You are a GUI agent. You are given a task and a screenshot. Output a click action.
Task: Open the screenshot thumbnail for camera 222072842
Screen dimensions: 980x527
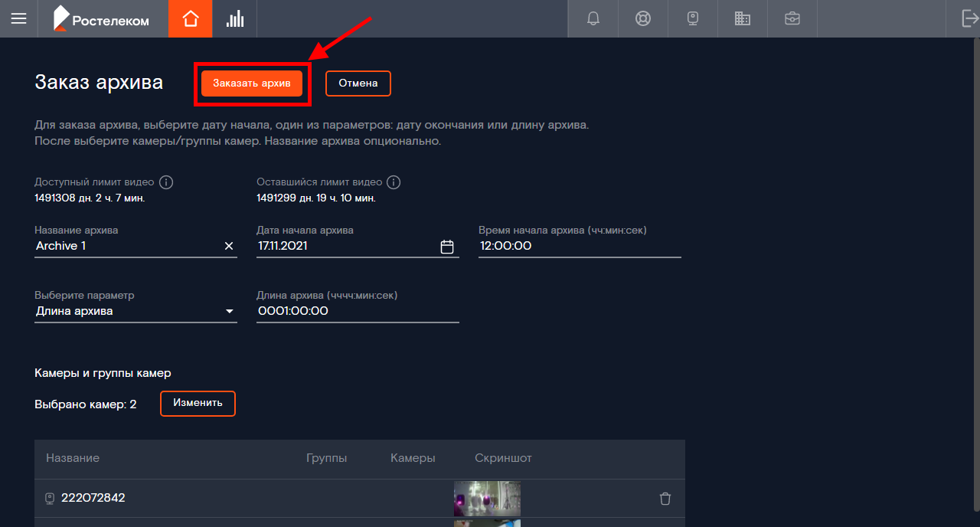coord(487,499)
